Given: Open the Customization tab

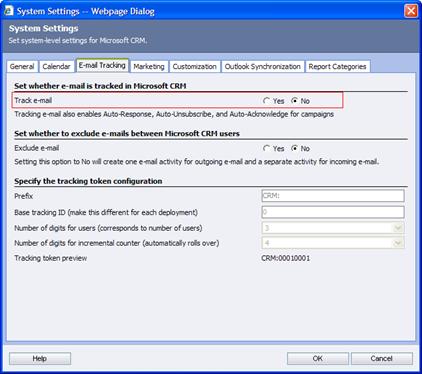Looking at the screenshot, I should [x=195, y=66].
